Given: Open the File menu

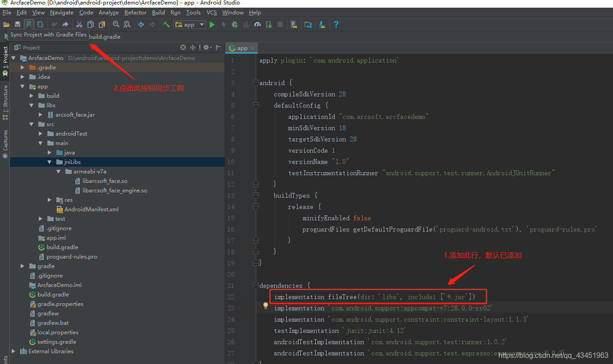Looking at the screenshot, I should click(7, 12).
